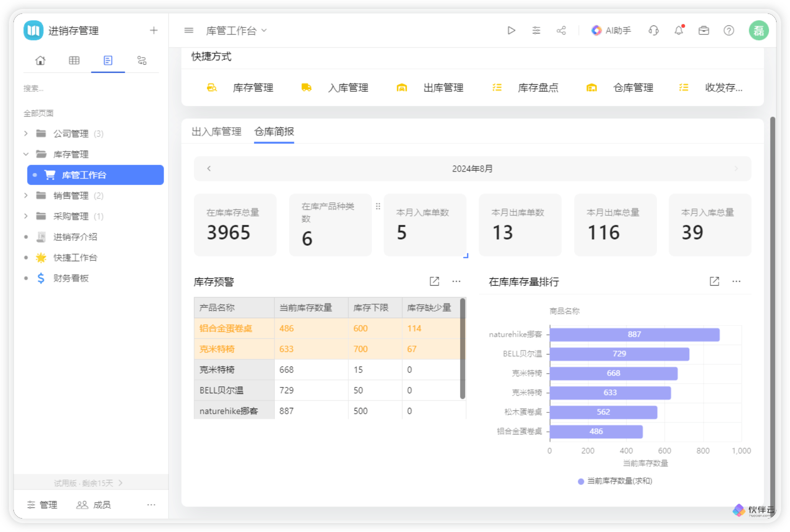Image resolution: width=790 pixels, height=532 pixels.
Task: Click the 2024年8月 date label
Action: click(x=472, y=169)
